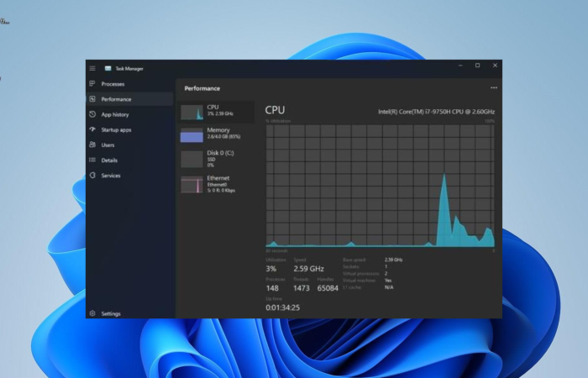This screenshot has width=588, height=378.
Task: Close the Task Manager window
Action: coord(495,66)
